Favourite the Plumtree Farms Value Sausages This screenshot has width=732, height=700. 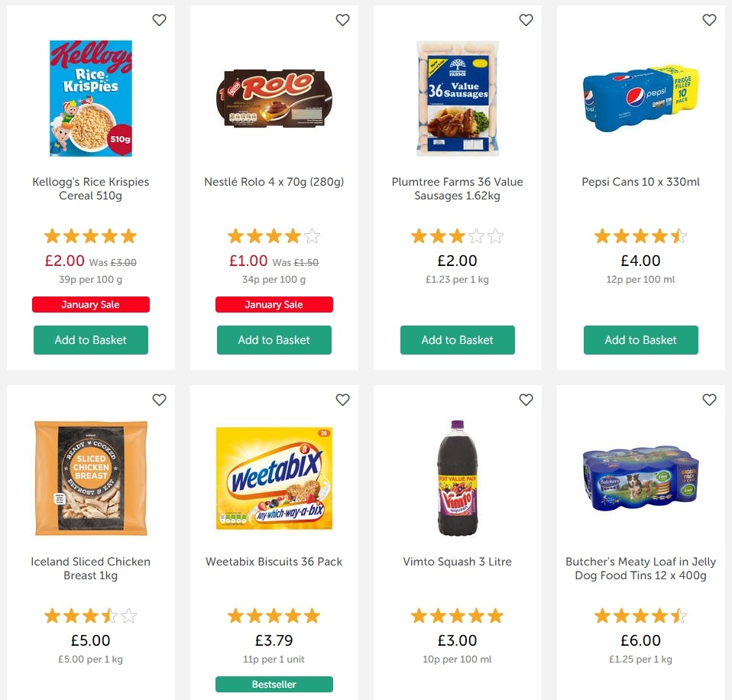click(526, 20)
